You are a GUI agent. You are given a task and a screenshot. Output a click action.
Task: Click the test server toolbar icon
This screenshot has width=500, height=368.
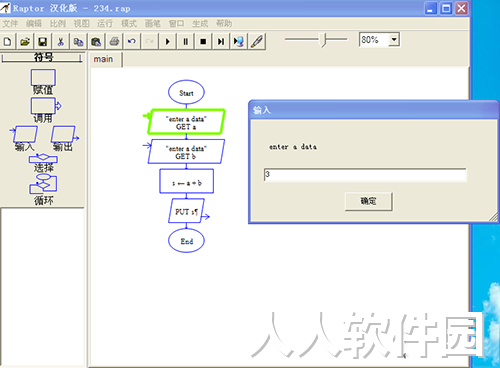[x=239, y=42]
